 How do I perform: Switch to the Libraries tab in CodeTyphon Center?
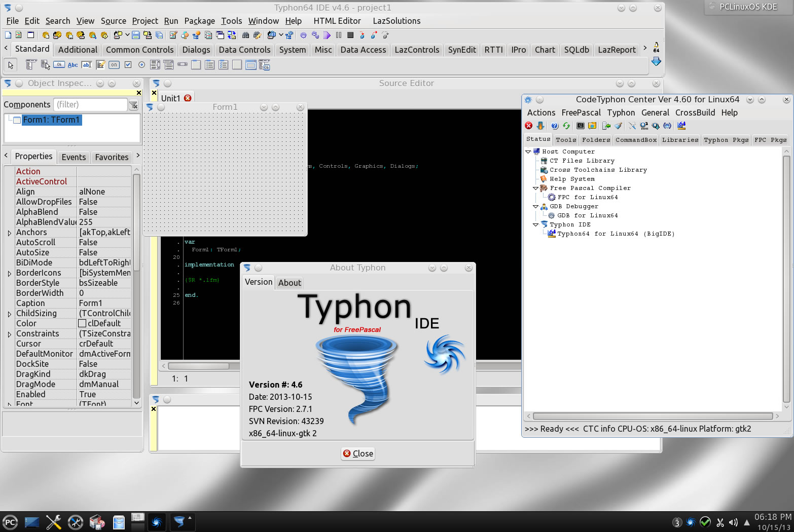680,140
